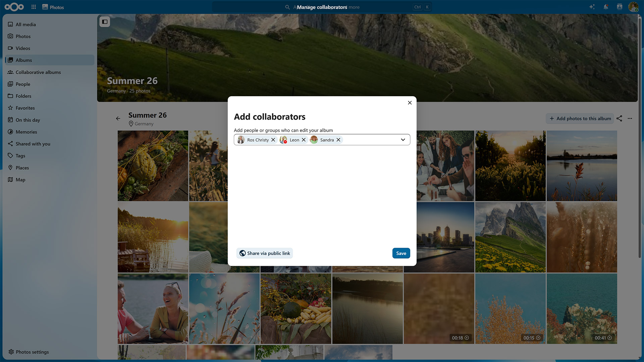Close the Add collaborators dialog
This screenshot has width=644, height=362.
coord(410,103)
